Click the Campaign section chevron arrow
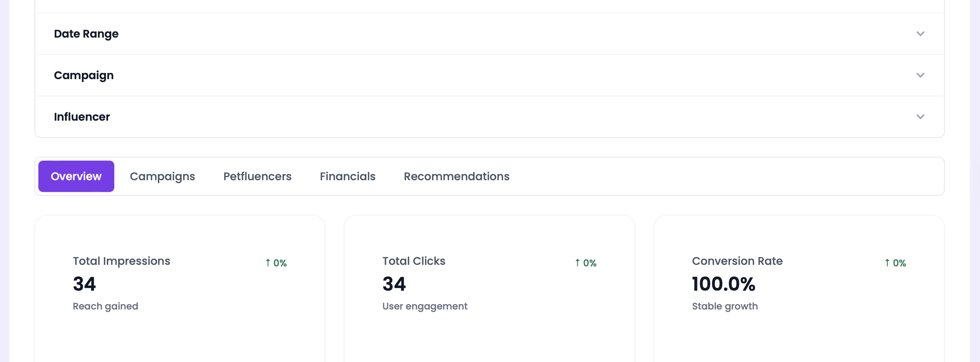The width and height of the screenshot is (980, 362). point(921,75)
